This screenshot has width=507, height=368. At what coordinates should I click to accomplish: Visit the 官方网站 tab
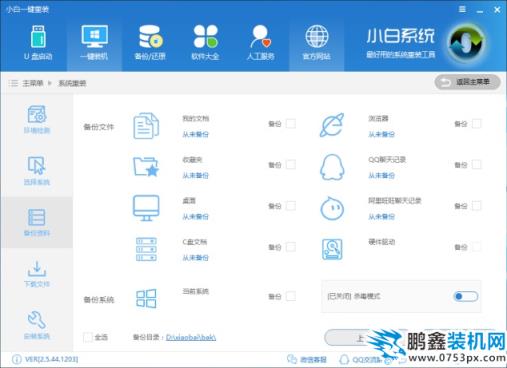point(317,43)
